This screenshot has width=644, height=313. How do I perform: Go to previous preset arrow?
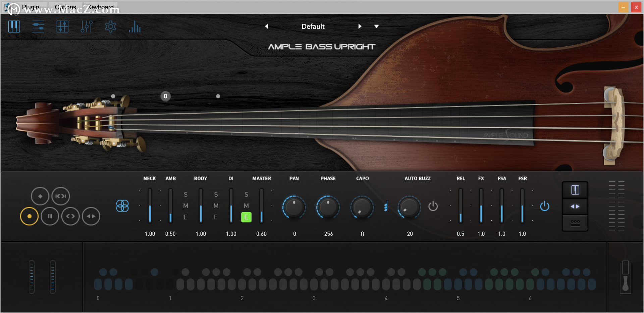(x=267, y=26)
